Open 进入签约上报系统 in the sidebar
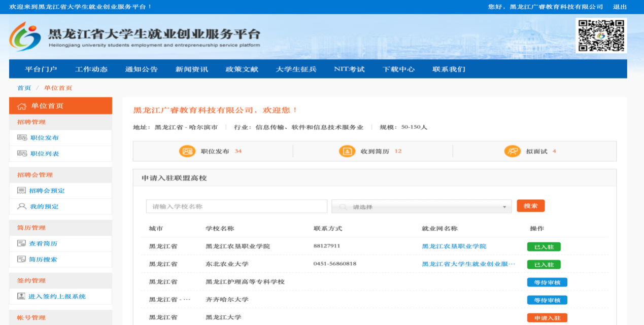Image resolution: width=644 pixels, height=325 pixels. [x=57, y=296]
